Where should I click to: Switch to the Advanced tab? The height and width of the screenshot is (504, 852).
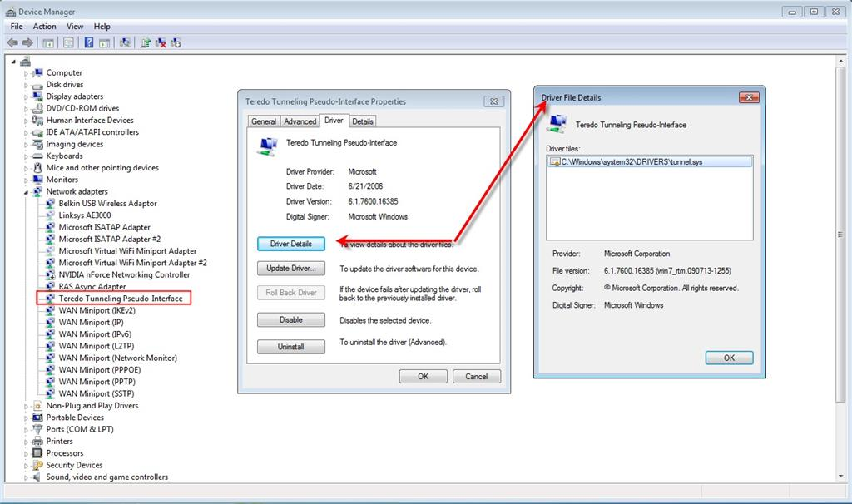[x=300, y=121]
